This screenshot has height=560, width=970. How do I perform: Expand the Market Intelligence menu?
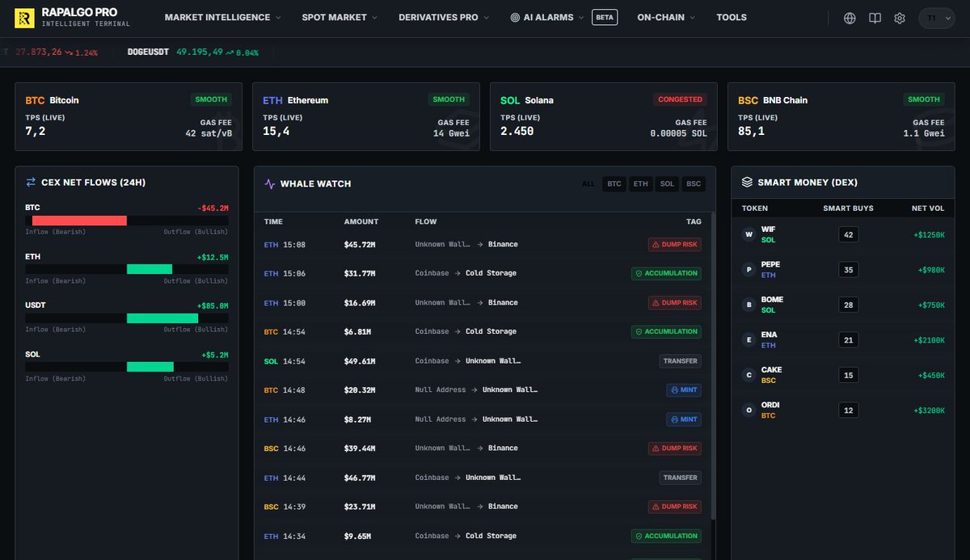222,18
